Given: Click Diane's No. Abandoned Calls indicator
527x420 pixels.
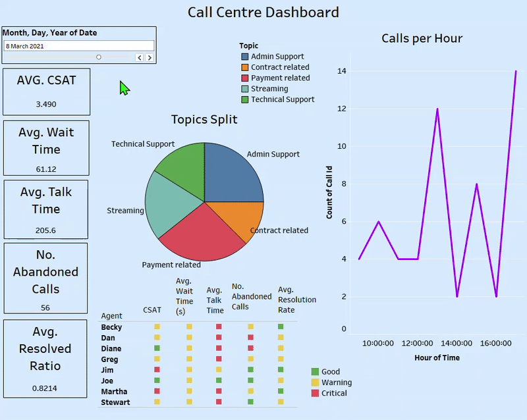Looking at the screenshot, I should [x=250, y=348].
